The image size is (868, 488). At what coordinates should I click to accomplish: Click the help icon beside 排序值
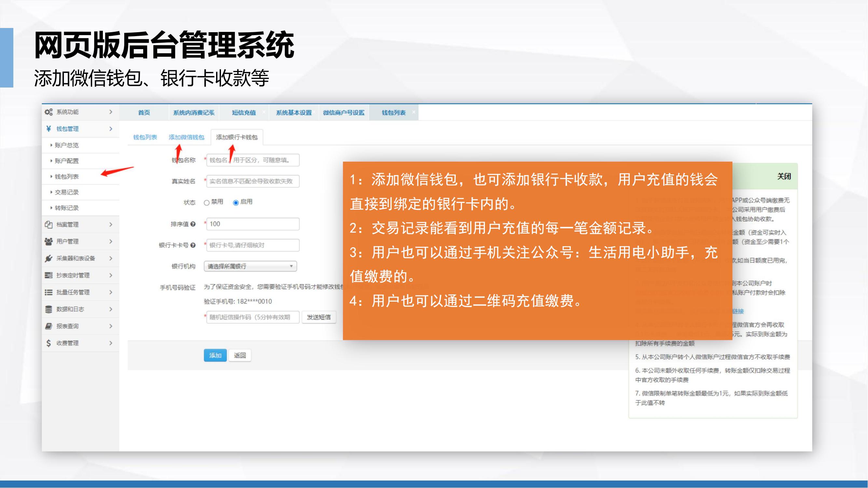(x=193, y=224)
